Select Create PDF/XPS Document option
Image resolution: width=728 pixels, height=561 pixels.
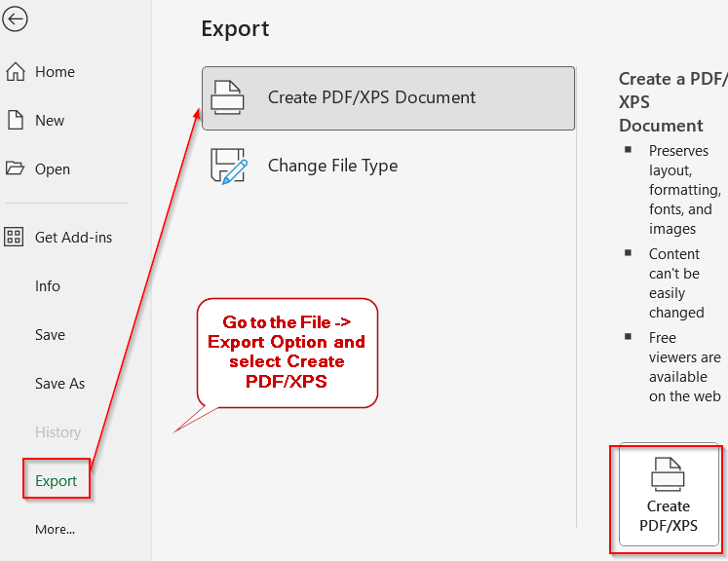coord(389,98)
